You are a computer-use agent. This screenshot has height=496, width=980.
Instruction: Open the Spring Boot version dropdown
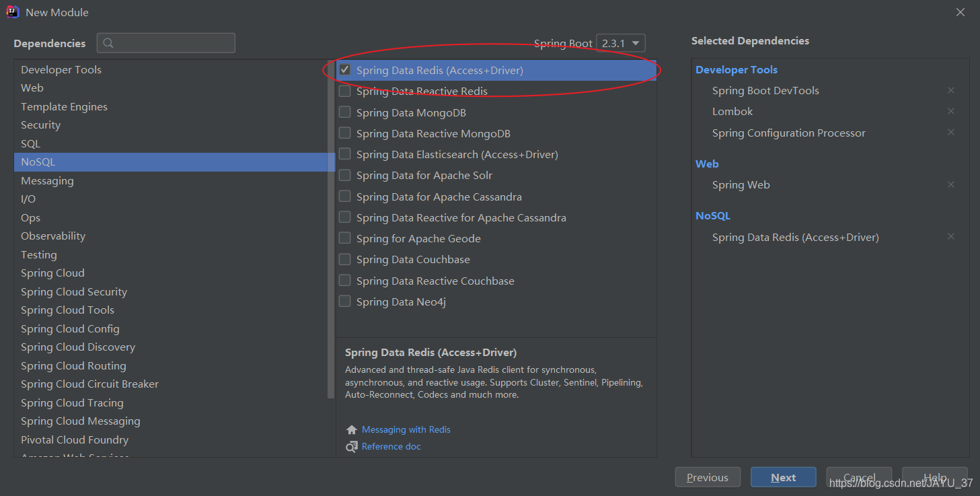click(621, 43)
